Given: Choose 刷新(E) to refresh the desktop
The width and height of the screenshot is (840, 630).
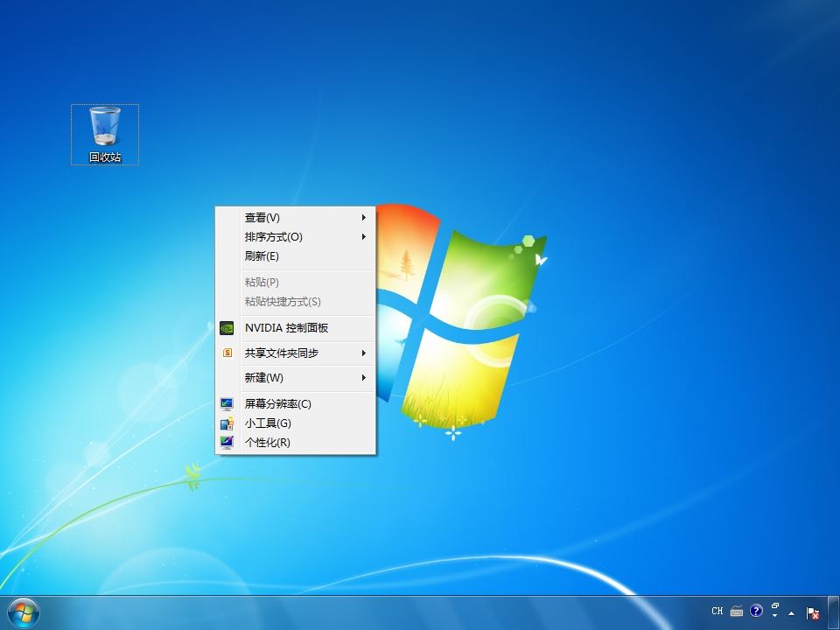Looking at the screenshot, I should (x=295, y=256).
